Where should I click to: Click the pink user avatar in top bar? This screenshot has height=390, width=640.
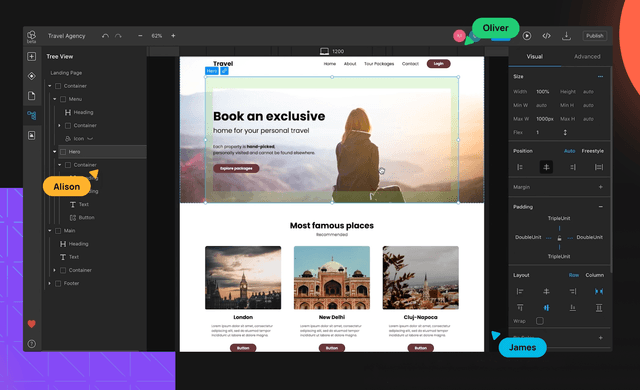click(x=459, y=36)
